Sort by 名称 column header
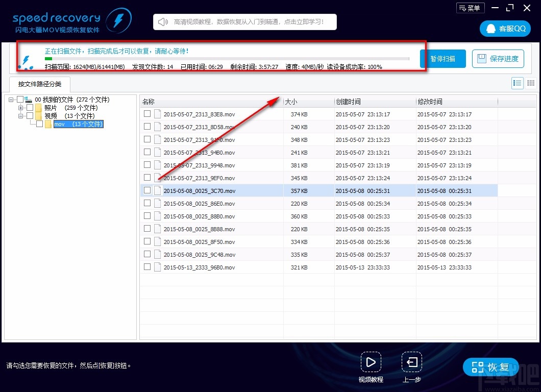 click(x=211, y=102)
